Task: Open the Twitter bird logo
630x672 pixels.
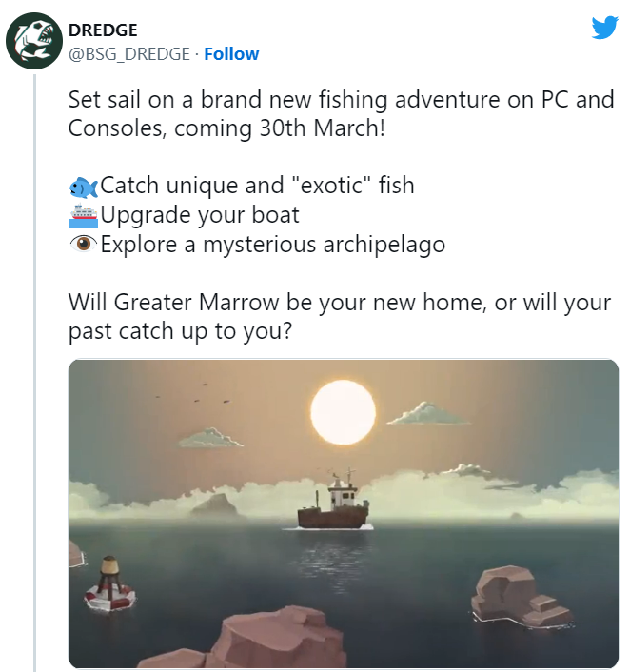Action: (x=604, y=28)
